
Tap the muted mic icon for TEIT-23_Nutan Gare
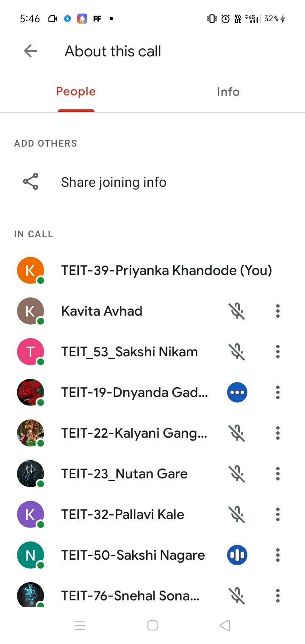pos(237,474)
